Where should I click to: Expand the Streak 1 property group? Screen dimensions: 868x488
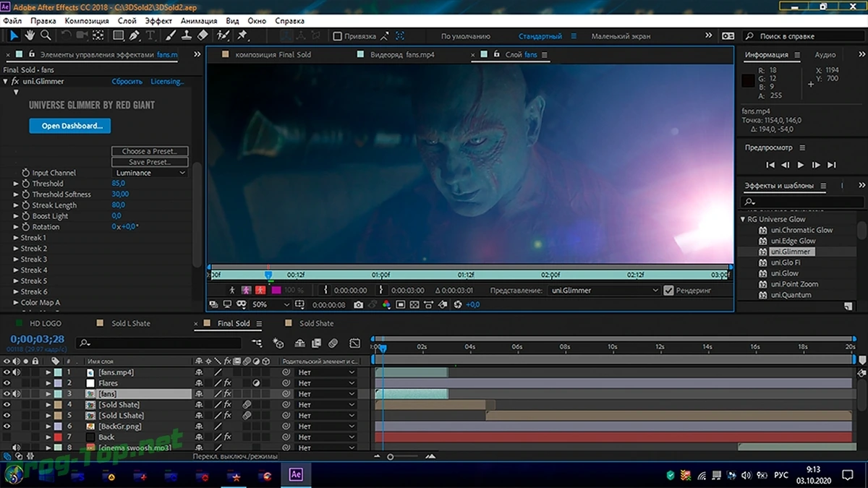click(x=16, y=238)
